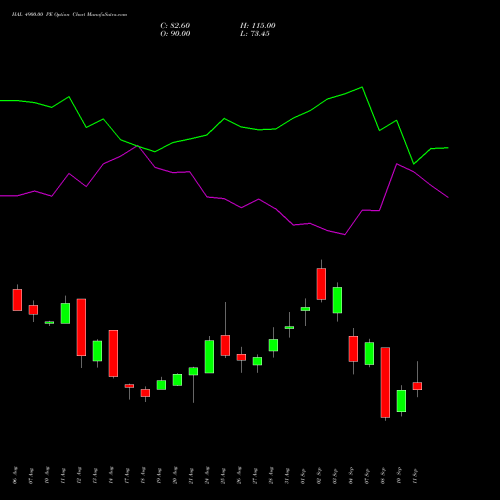This screenshot has height=500, width=500.
Task: Click the red candlestick for 06 Aug
Action: tap(17, 300)
